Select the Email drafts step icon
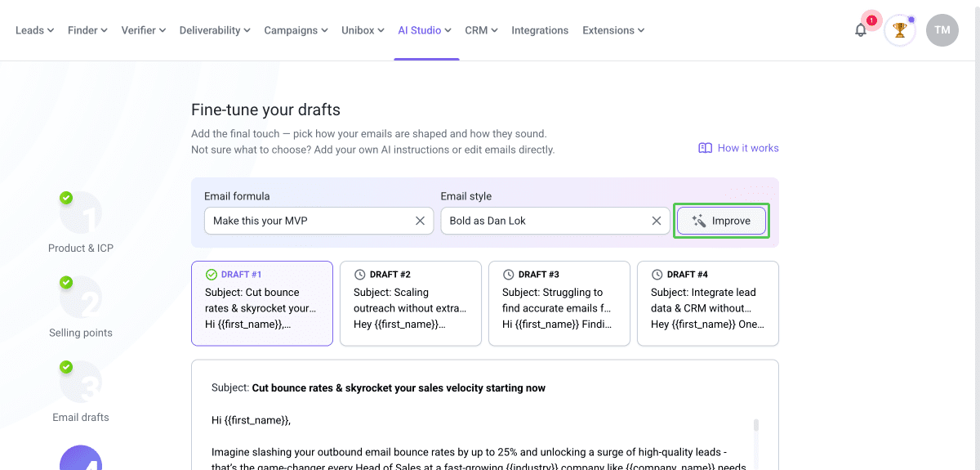 (x=81, y=383)
